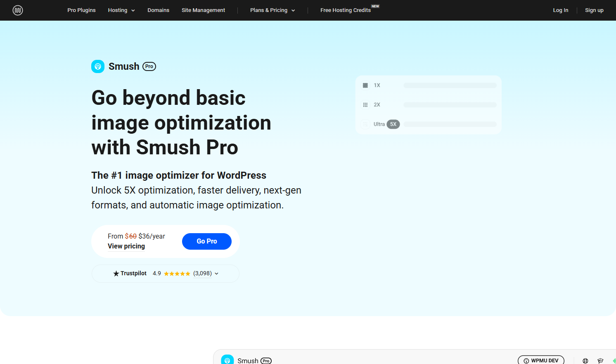Click the Pro badge beside the Smush heading
Viewport: 616px width, 364px height.
pos(149,66)
